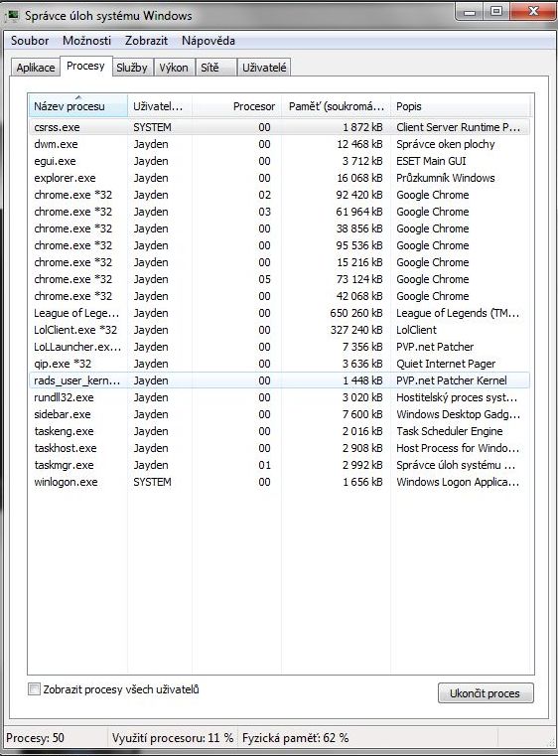Sort processes by Procesor column
The width and height of the screenshot is (558, 756).
coord(236,106)
